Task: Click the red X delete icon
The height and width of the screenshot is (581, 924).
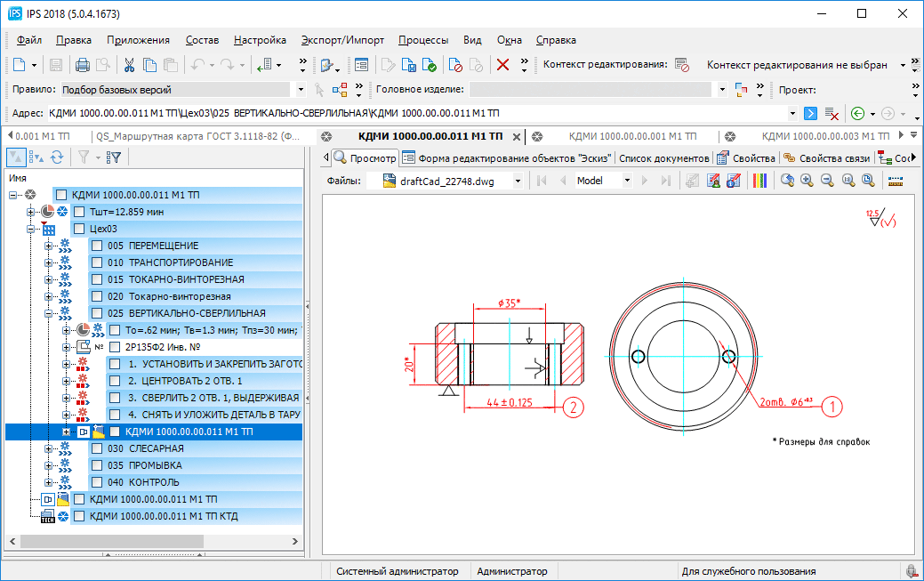Action: click(x=502, y=65)
